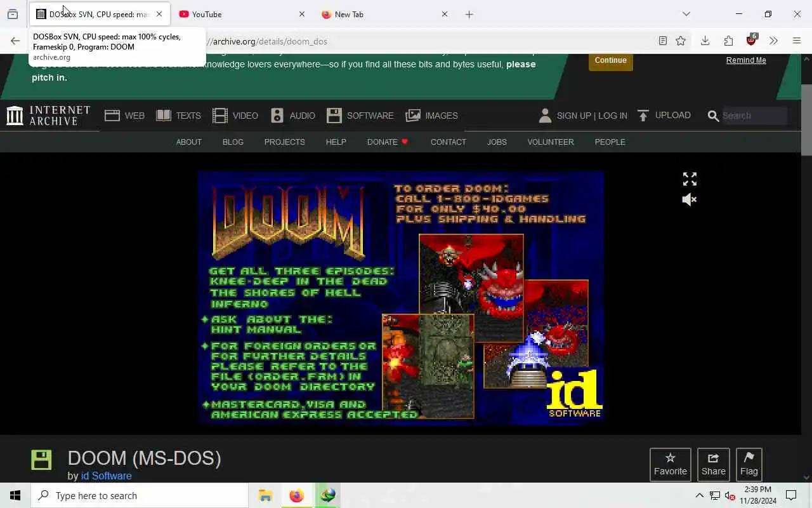812x508 pixels.
Task: Open the AUDIO media section
Action: tap(292, 116)
